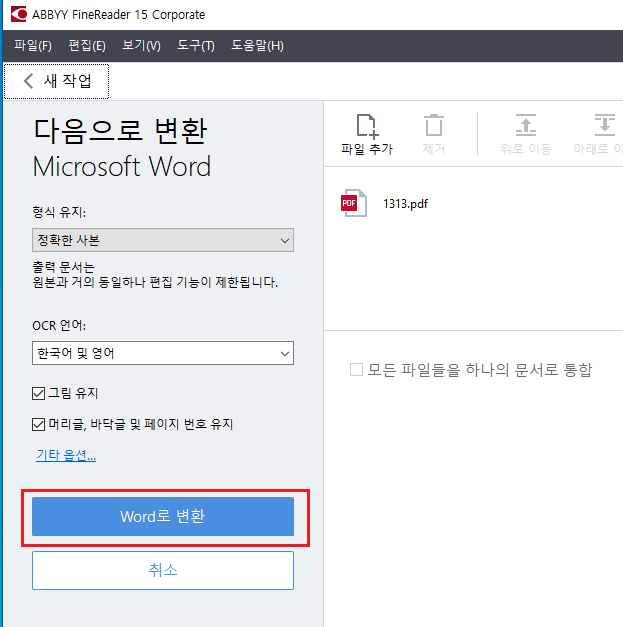Open the 형식 유지 dropdown (정확한 사본)
Screen dimensions: 623x627
pos(163,240)
